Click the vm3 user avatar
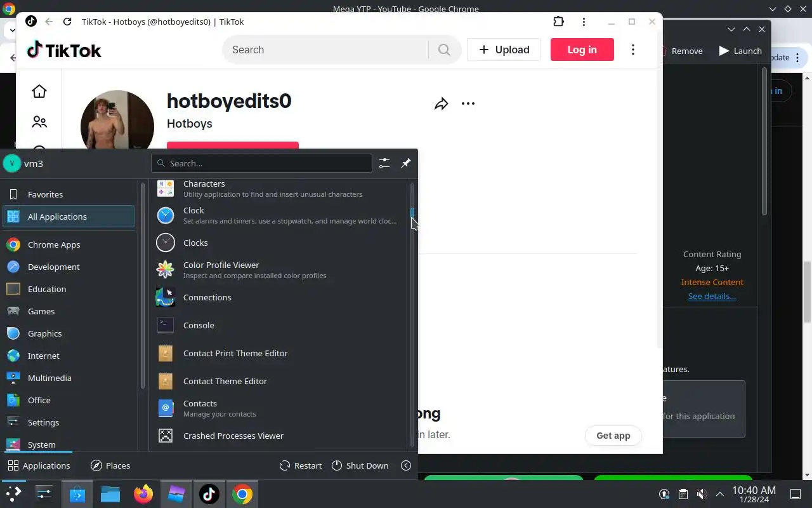Image resolution: width=812 pixels, height=508 pixels. click(x=12, y=163)
